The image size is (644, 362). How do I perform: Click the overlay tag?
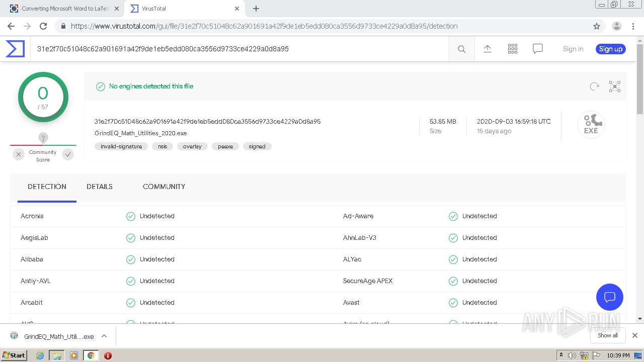coord(192,146)
